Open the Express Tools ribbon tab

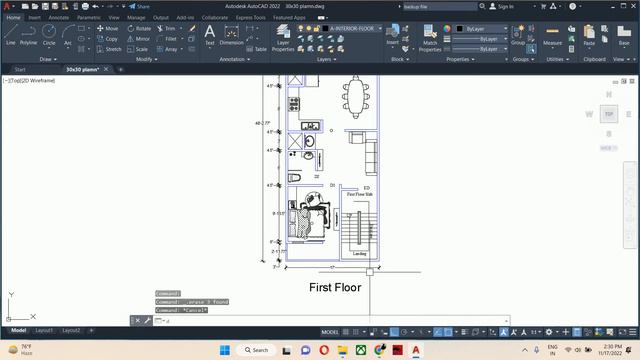pyautogui.click(x=250, y=18)
